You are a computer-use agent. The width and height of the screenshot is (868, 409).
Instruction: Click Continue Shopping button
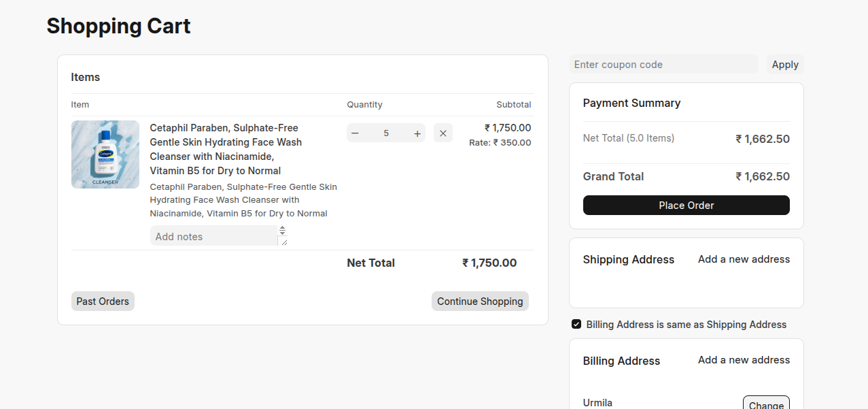tap(480, 301)
